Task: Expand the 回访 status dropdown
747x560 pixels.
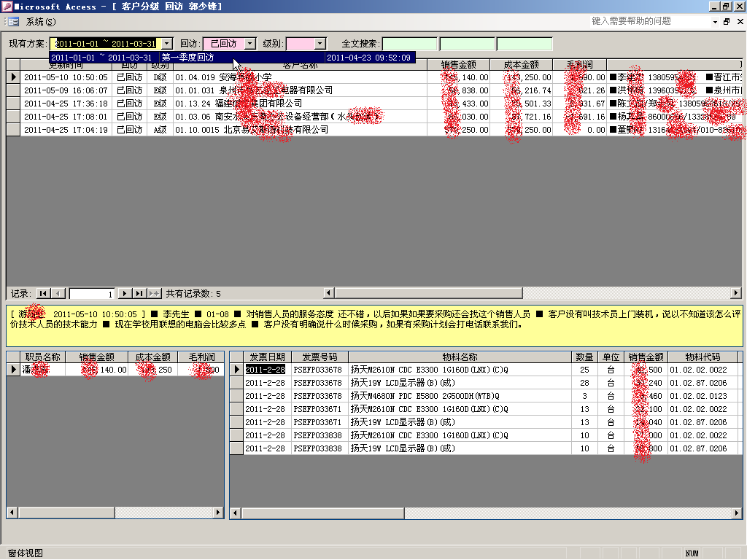Action: pyautogui.click(x=250, y=44)
